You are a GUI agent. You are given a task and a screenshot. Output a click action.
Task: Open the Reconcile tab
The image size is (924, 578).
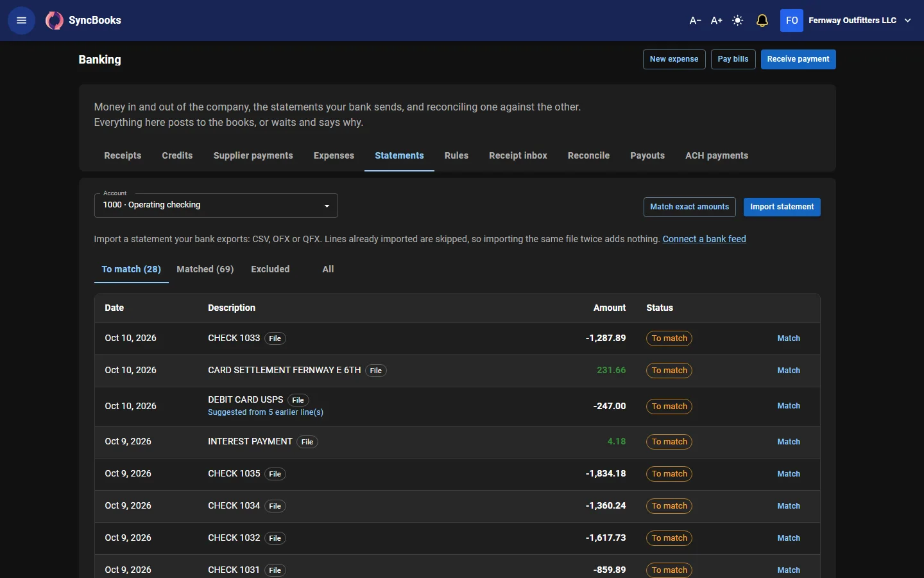pyautogui.click(x=588, y=155)
